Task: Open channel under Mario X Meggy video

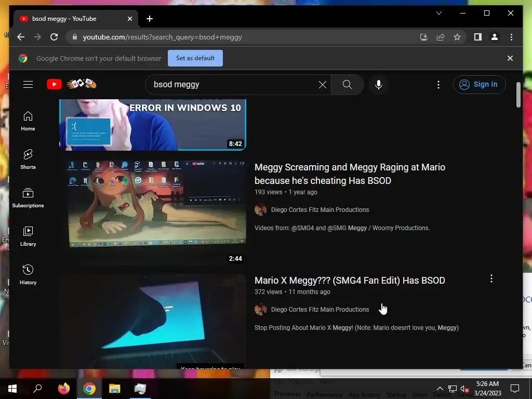Action: pos(320,310)
